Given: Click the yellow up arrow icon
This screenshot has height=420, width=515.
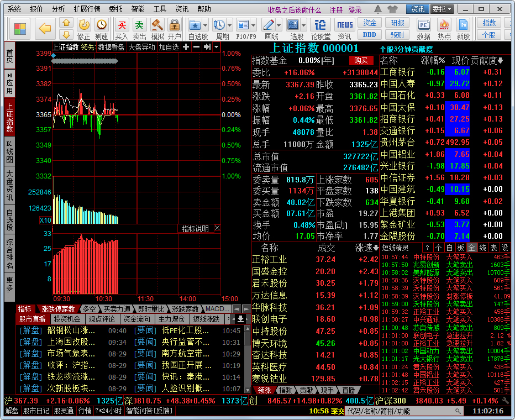Looking at the screenshot, I should coord(66,23).
